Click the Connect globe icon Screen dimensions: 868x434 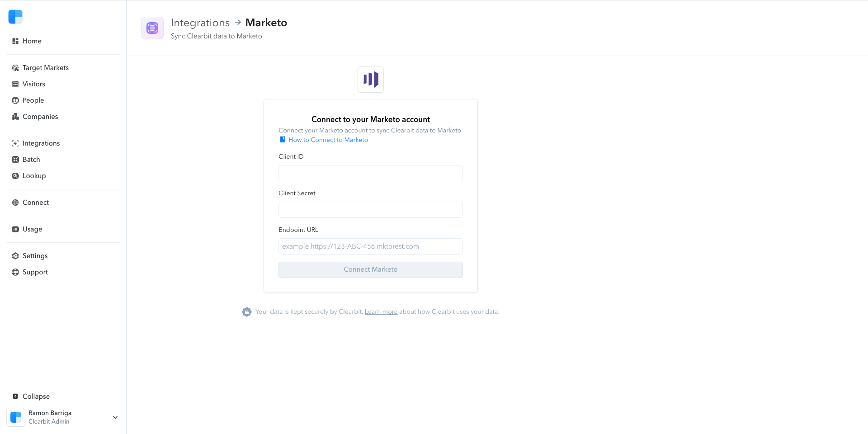15,203
